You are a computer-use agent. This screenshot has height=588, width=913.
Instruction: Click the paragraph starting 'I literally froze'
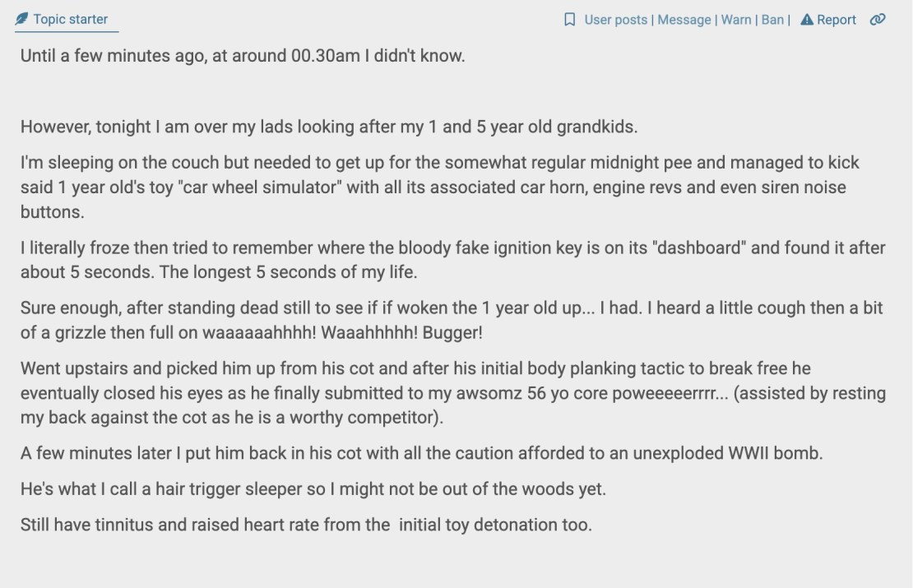[452, 259]
